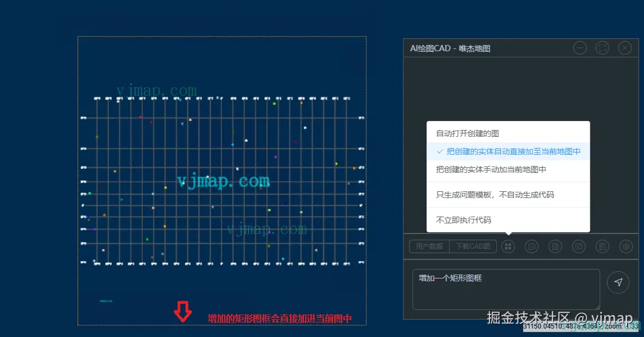Close the AI绘图CAD panel
Screen dimensions: 644x337
point(625,48)
